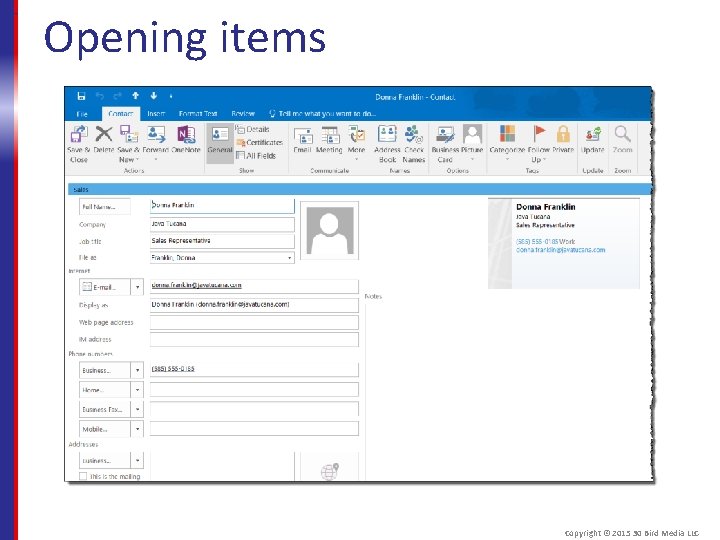Click Tell me what you want to do
Screen dimensions: 720x540
[323, 113]
